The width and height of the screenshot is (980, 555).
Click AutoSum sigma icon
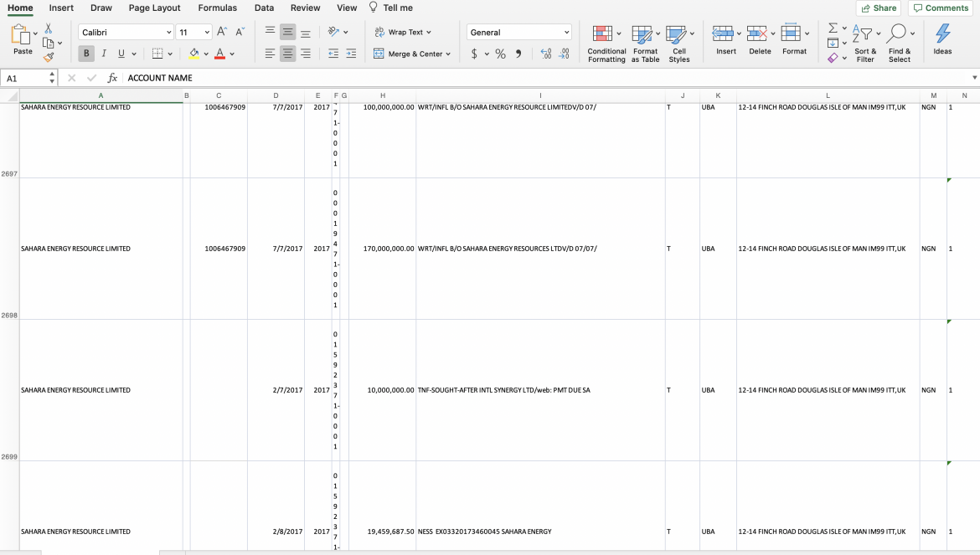click(833, 28)
